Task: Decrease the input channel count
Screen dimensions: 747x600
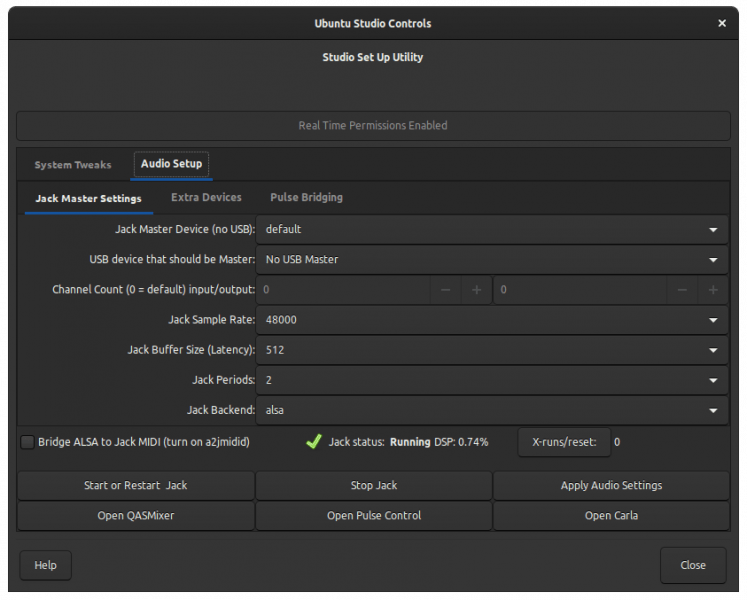Action: (x=445, y=290)
